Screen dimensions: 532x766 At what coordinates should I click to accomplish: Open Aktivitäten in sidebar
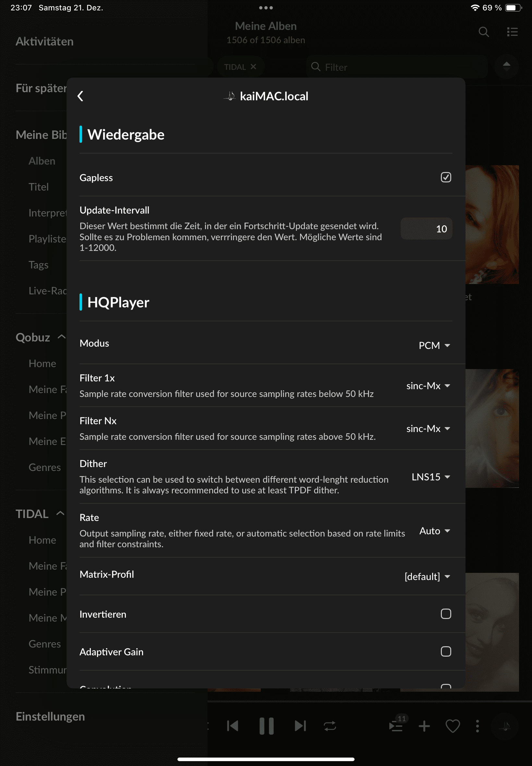coord(45,41)
